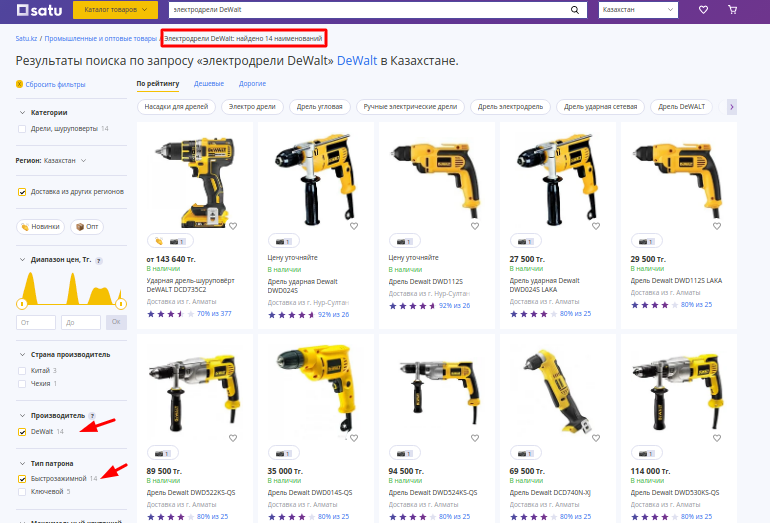Select the Насадки для дрелей chip
Screen dimensions: 770x523
pyautogui.click(x=176, y=107)
